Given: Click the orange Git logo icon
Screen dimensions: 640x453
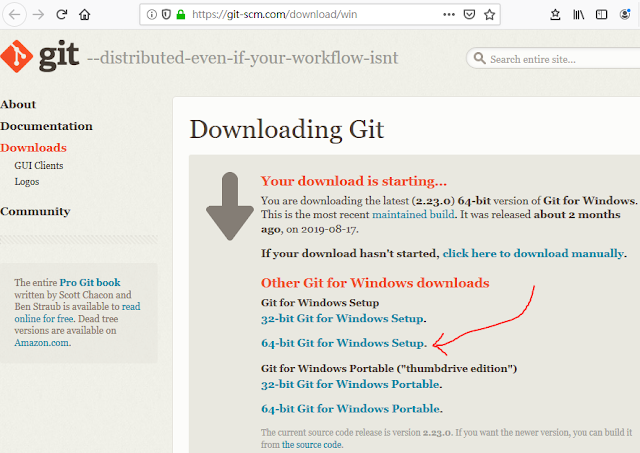Looking at the screenshot, I should click(17, 56).
